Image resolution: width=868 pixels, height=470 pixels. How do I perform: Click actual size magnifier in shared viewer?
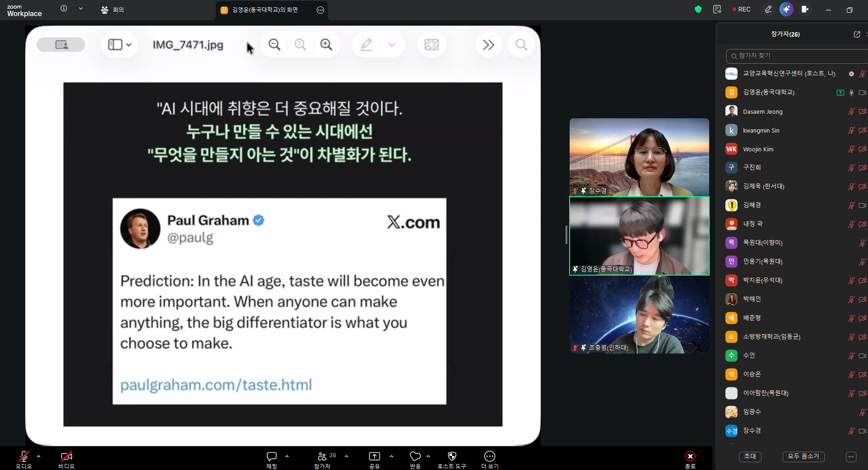coord(300,44)
